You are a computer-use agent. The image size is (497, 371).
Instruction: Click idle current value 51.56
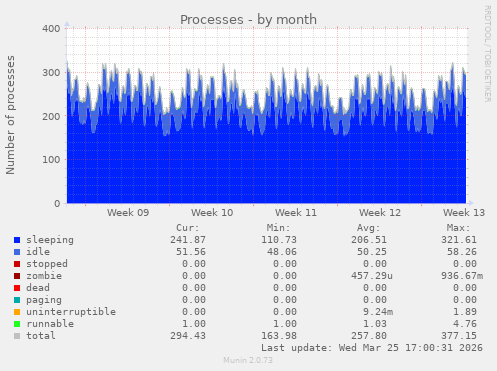pyautogui.click(x=191, y=252)
